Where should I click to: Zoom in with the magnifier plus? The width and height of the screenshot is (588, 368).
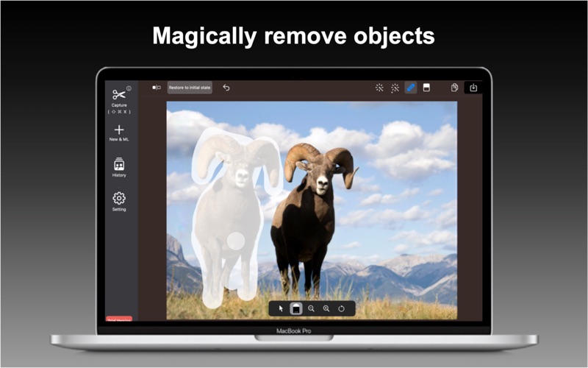click(326, 308)
